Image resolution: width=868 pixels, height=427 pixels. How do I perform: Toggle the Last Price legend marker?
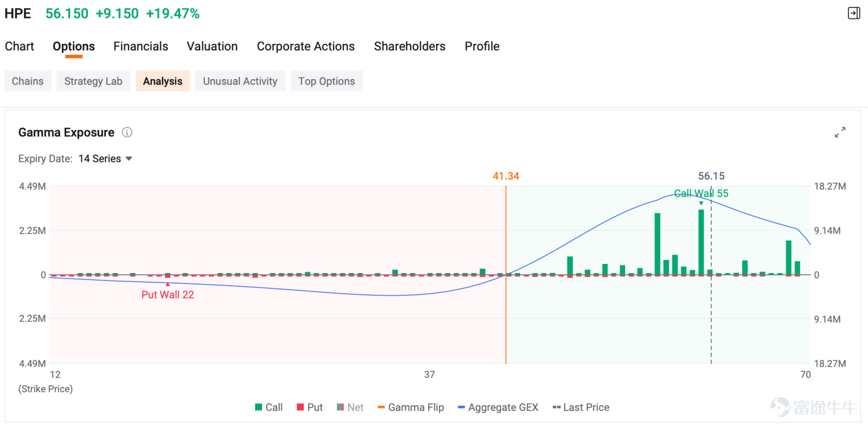pos(580,407)
